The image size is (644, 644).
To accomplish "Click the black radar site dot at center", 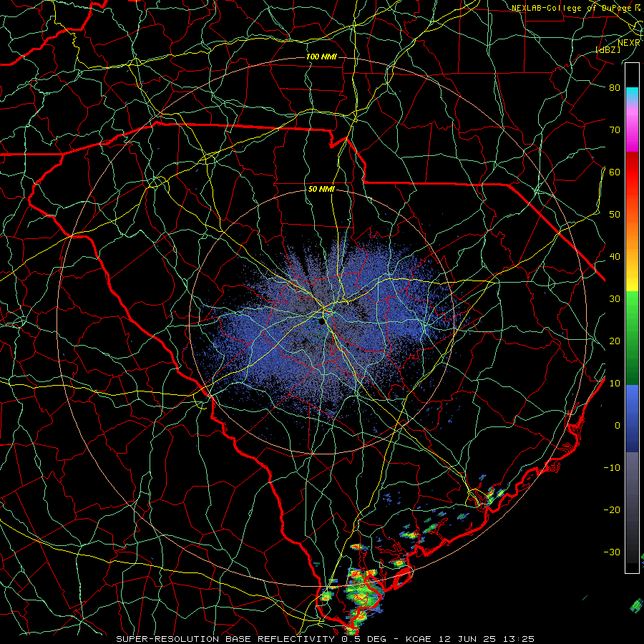I will [x=321, y=322].
